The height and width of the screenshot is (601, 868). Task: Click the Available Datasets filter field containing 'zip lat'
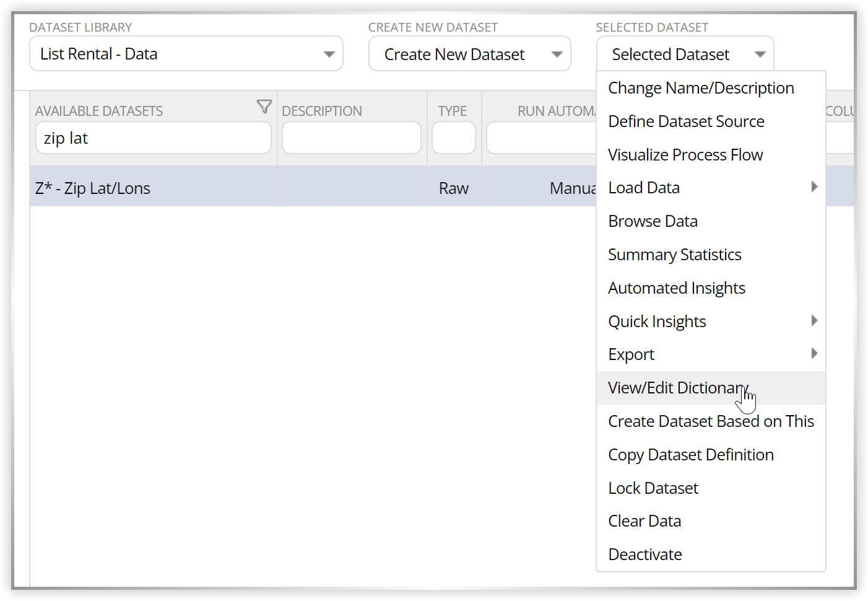click(154, 138)
